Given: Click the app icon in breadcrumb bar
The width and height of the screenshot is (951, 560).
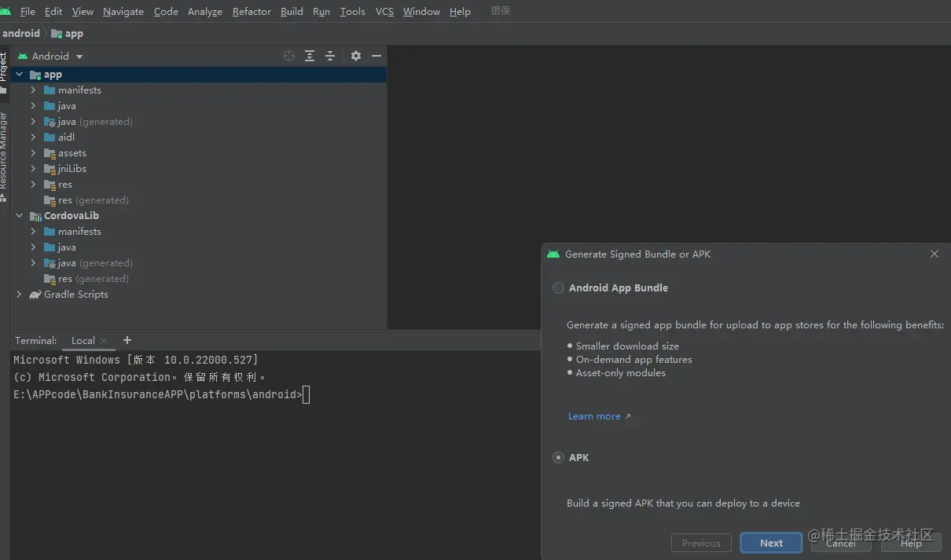Looking at the screenshot, I should click(57, 34).
